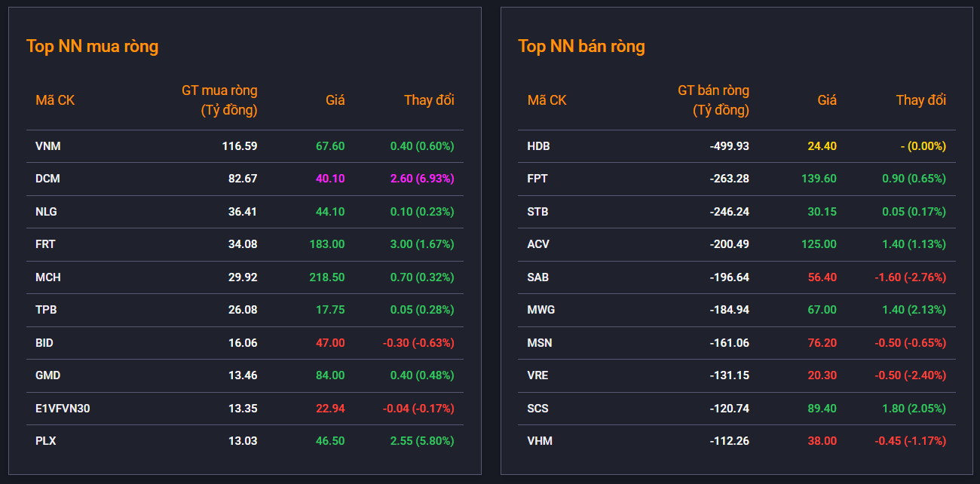The width and height of the screenshot is (980, 484).
Task: Click MWG change 1.40 (2.13%)
Action: coord(914,310)
